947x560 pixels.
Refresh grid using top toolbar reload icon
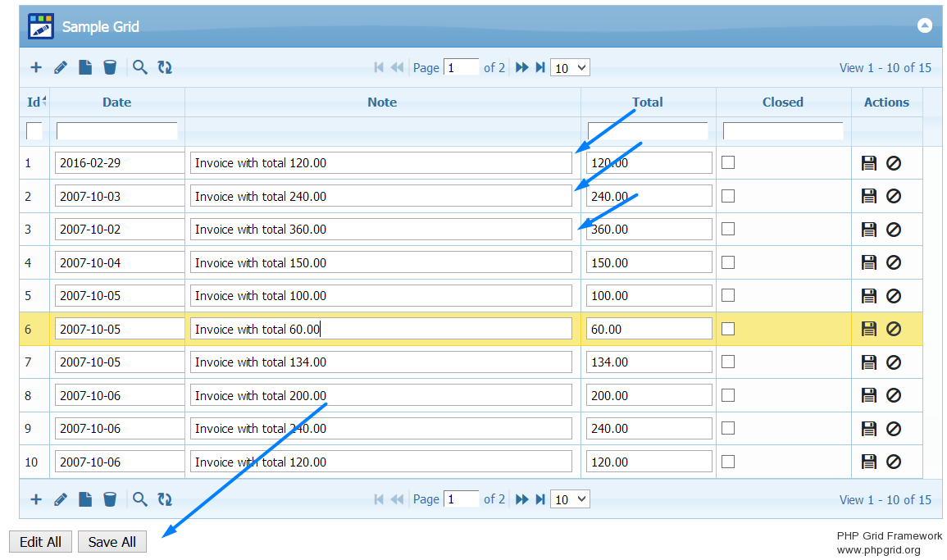click(x=165, y=68)
